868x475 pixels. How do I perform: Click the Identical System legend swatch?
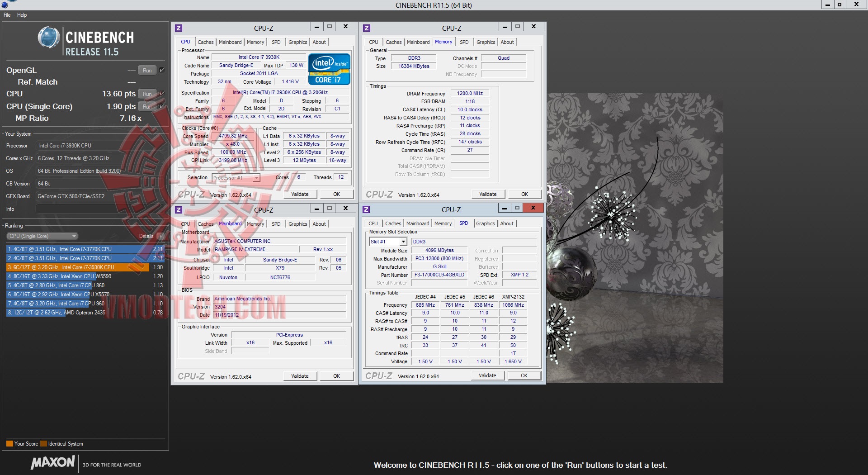[x=43, y=443]
